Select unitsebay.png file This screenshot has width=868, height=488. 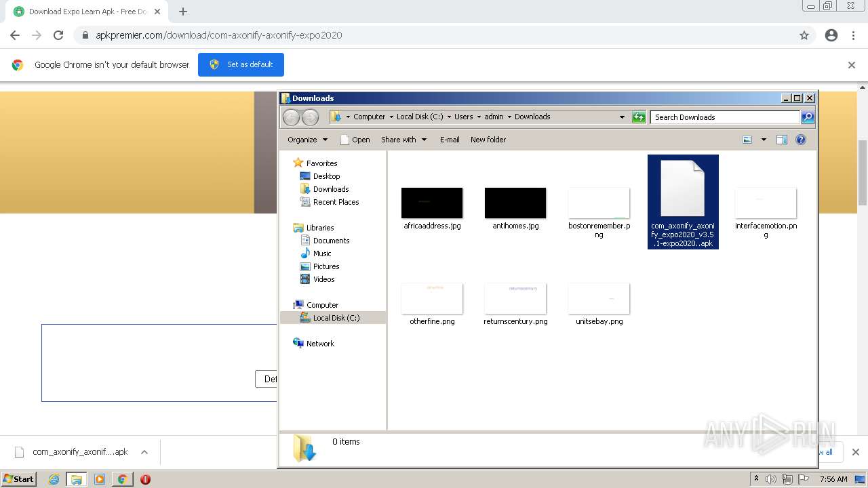(599, 304)
